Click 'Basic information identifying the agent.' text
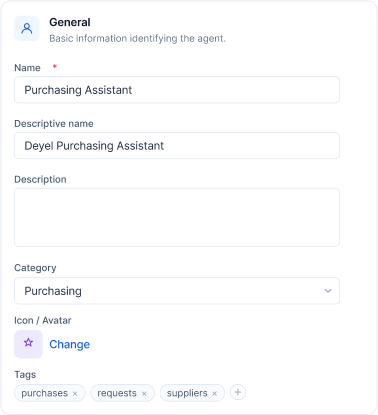The image size is (378, 415). click(x=137, y=39)
